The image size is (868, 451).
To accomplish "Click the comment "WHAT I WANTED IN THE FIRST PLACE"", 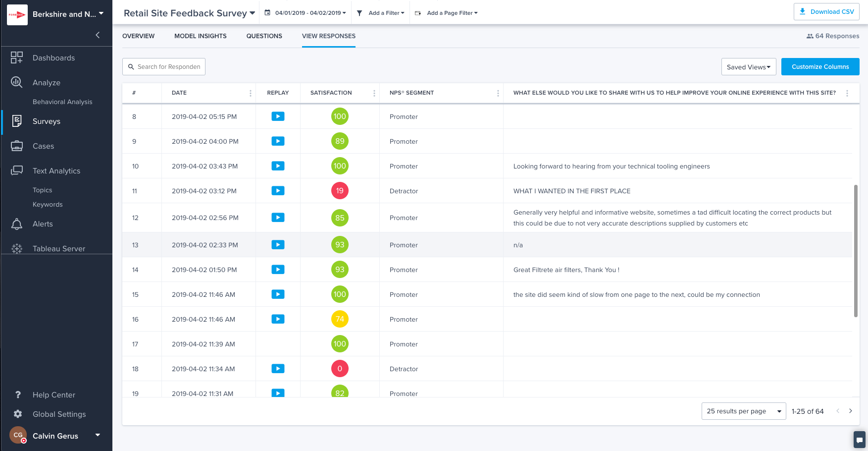I will click(572, 191).
